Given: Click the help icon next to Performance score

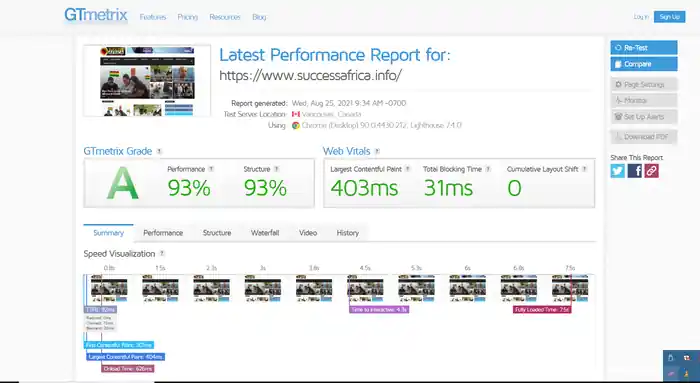Looking at the screenshot, I should (x=211, y=169).
